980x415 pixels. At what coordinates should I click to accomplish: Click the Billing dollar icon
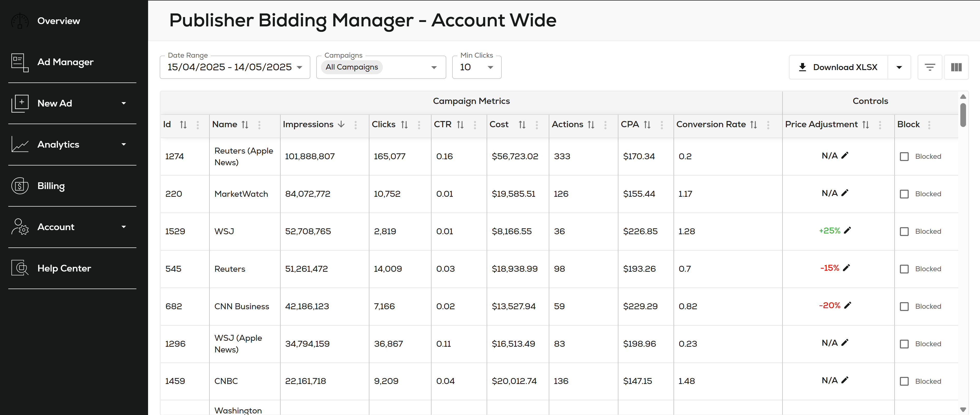(20, 186)
